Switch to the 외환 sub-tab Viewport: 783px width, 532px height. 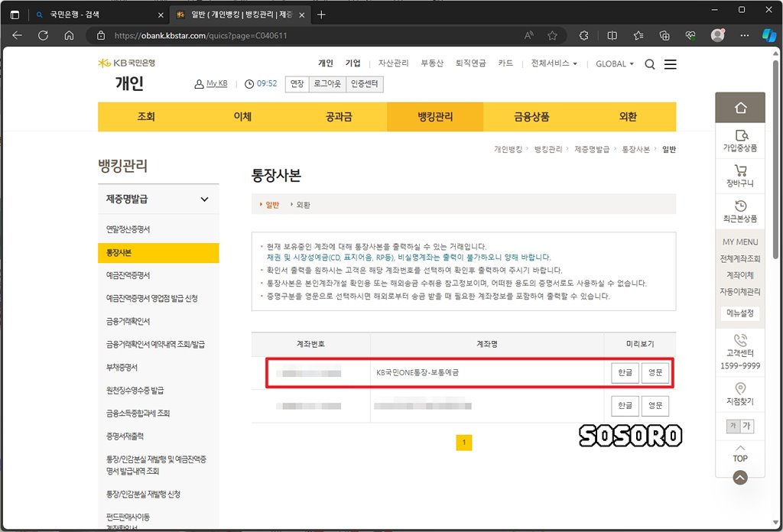[303, 205]
